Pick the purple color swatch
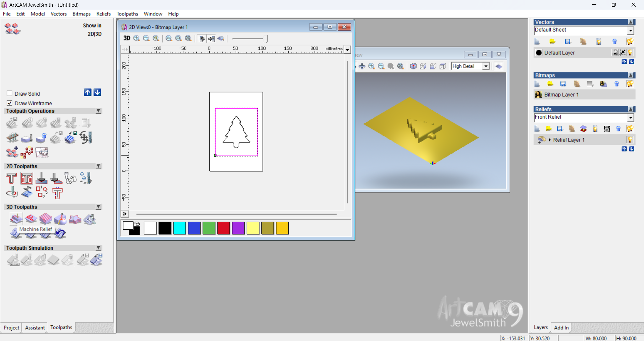The height and width of the screenshot is (341, 644). point(238,228)
